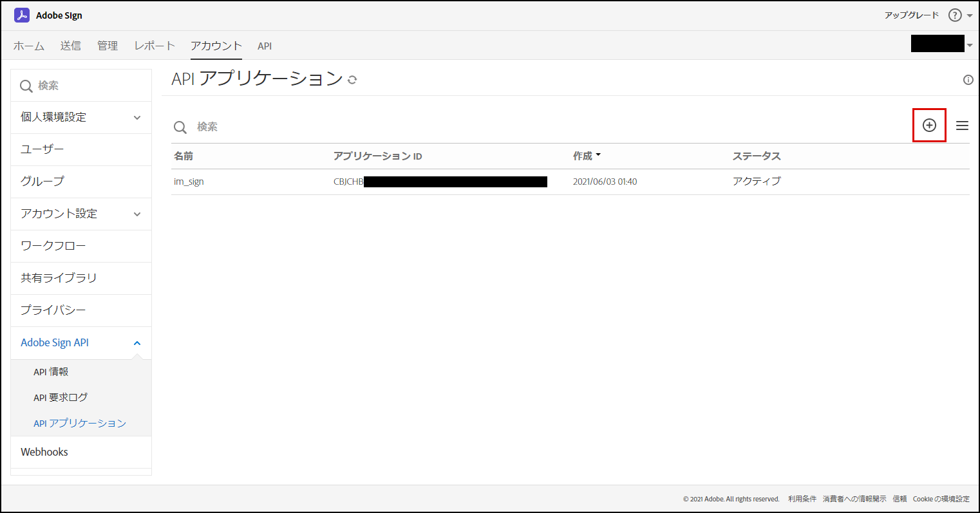Image resolution: width=980 pixels, height=513 pixels.
Task: Open dropdown arrow beside help icon
Action: pyautogui.click(x=970, y=15)
